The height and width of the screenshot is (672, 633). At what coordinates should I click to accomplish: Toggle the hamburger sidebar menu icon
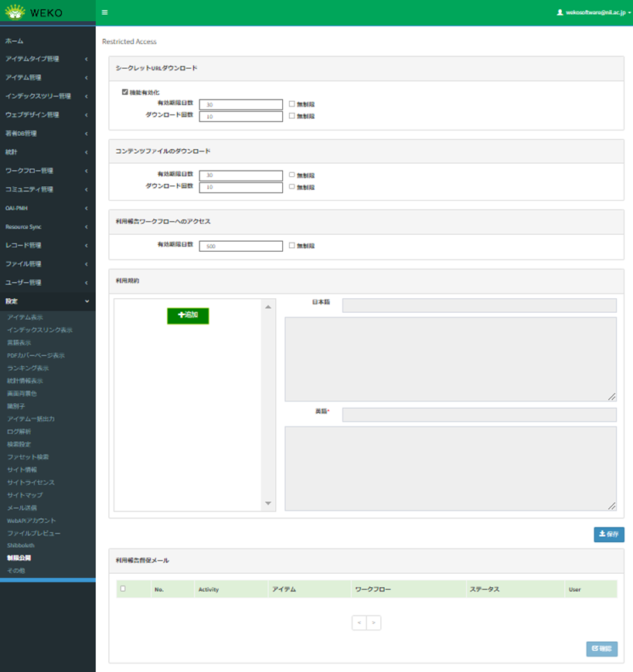click(104, 13)
